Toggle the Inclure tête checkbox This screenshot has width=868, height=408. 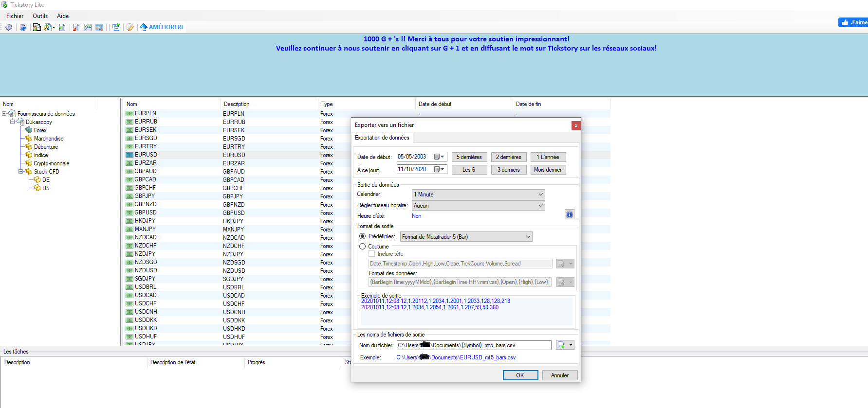coord(372,254)
